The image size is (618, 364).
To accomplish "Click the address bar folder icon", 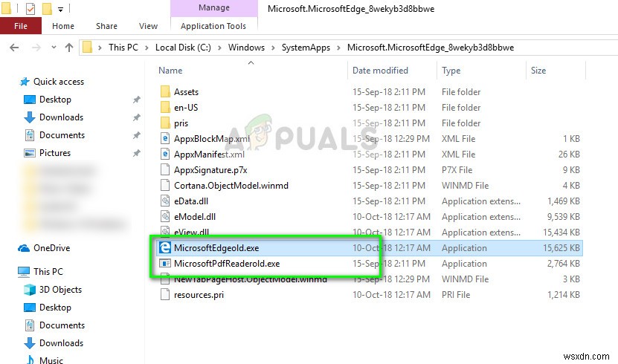I will pos(87,48).
